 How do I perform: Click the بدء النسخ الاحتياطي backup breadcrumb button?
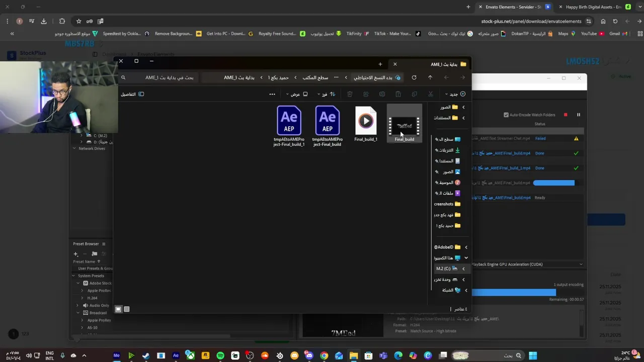[x=377, y=77]
